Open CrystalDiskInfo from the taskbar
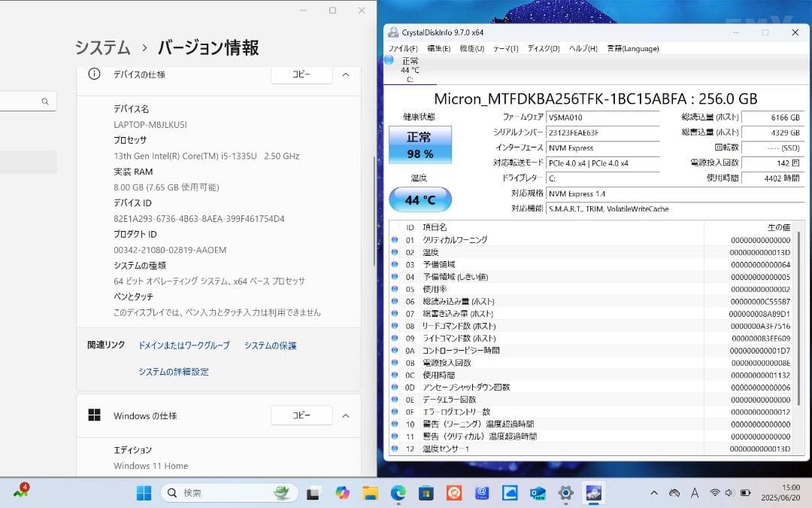 pos(594,493)
